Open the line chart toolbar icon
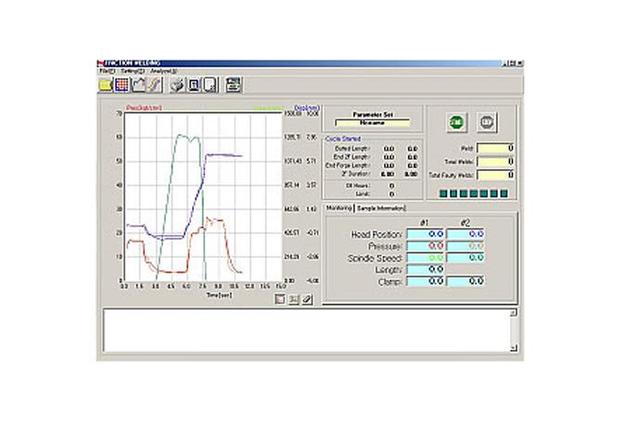The height and width of the screenshot is (427, 640). [x=139, y=85]
